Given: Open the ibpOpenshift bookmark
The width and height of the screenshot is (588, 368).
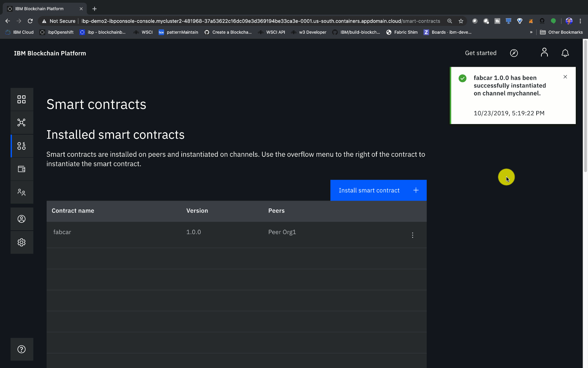Looking at the screenshot, I should point(57,32).
